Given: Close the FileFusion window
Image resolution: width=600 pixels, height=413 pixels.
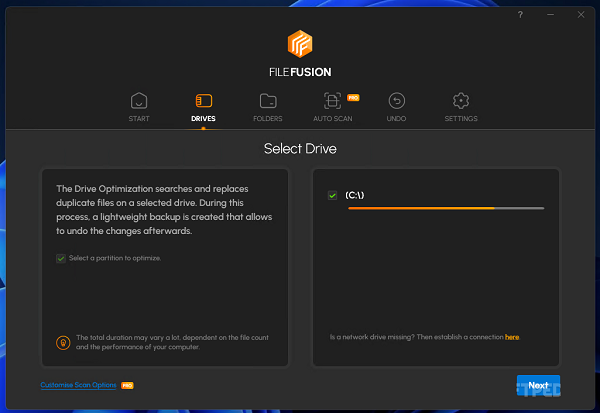Looking at the screenshot, I should pyautogui.click(x=581, y=15).
